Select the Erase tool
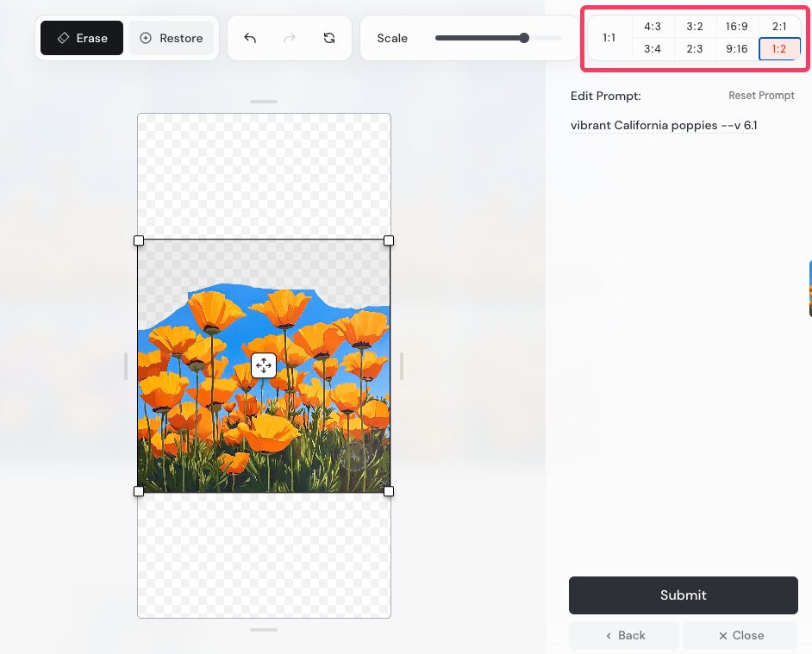Image resolution: width=812 pixels, height=654 pixels. 82,38
